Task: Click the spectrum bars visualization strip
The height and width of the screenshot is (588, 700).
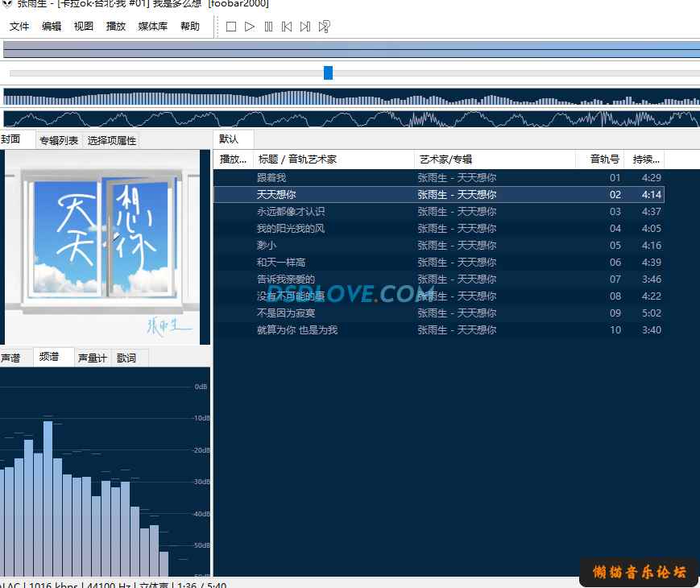Action: coord(351,97)
